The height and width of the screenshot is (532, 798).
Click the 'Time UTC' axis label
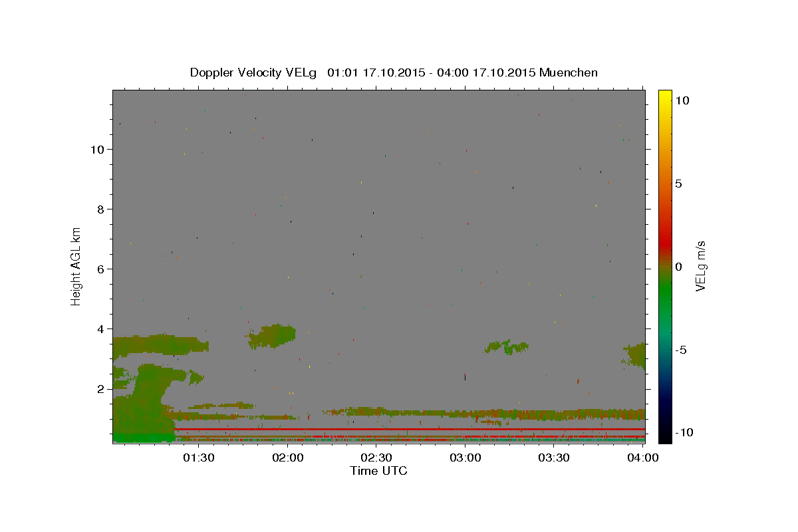coord(378,471)
